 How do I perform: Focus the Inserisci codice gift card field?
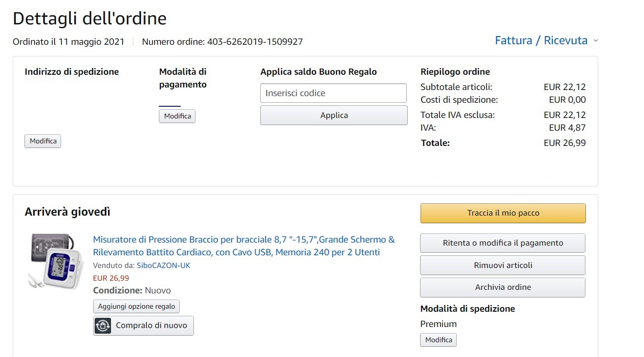click(x=333, y=93)
